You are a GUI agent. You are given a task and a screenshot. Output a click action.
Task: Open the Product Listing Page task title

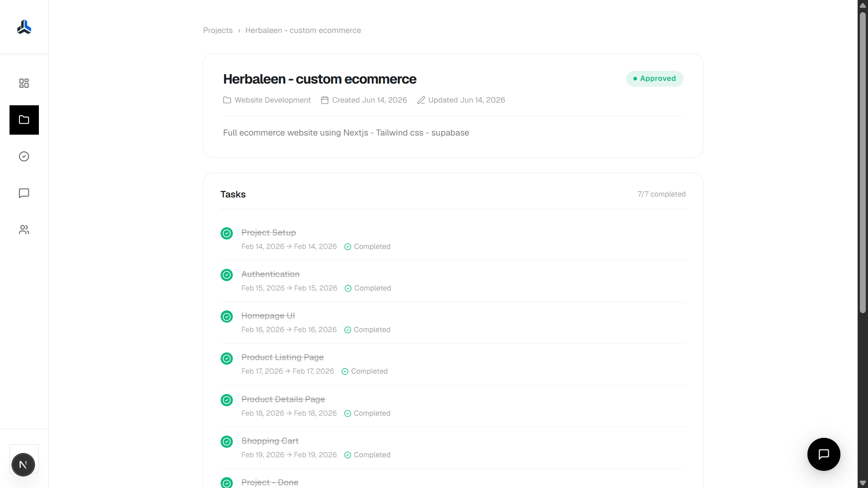pos(283,357)
